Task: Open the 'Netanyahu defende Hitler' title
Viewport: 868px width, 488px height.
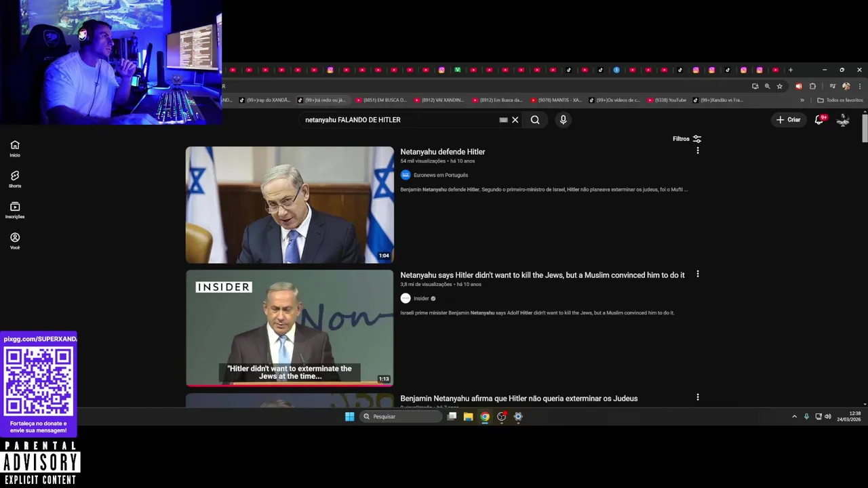Action: 443,152
